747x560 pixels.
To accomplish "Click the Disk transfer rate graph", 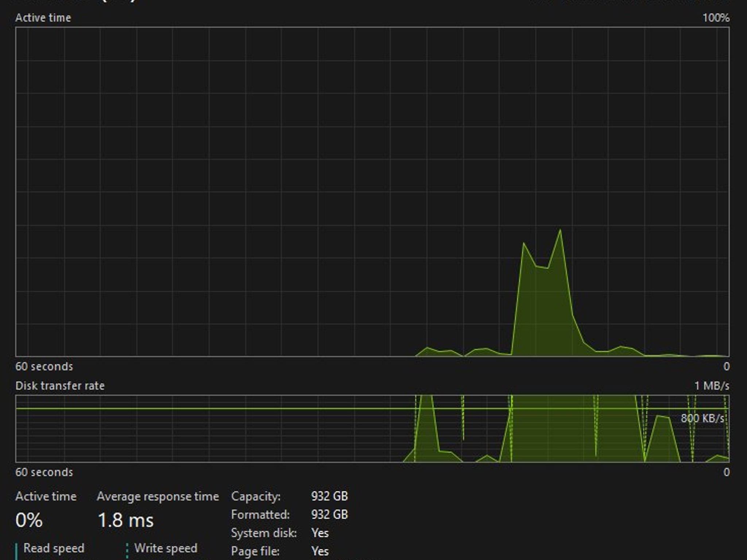I will (372, 429).
